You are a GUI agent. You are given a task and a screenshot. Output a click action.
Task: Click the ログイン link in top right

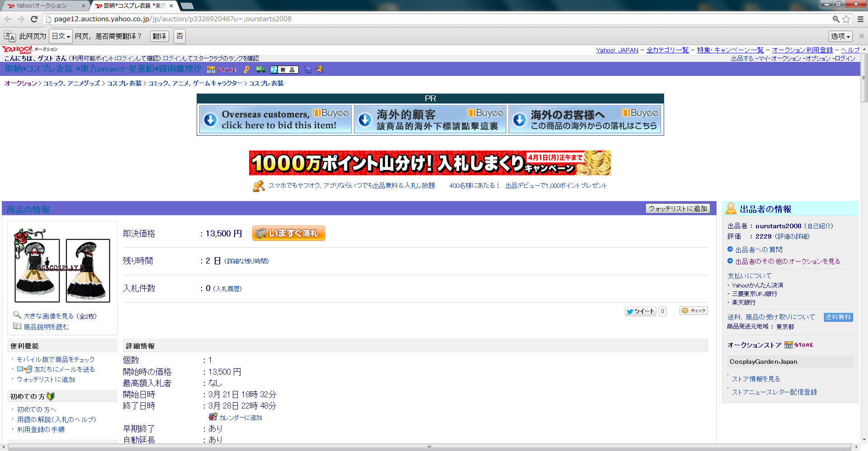[845, 58]
